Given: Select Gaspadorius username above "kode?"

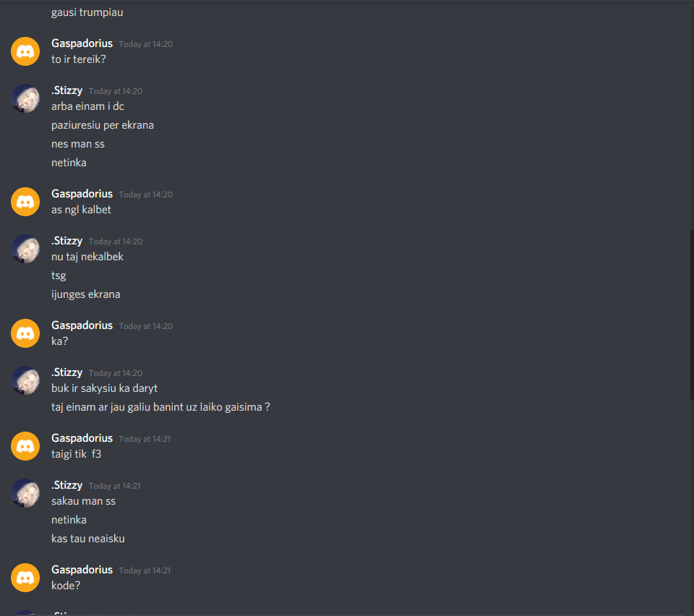Looking at the screenshot, I should (x=82, y=570).
